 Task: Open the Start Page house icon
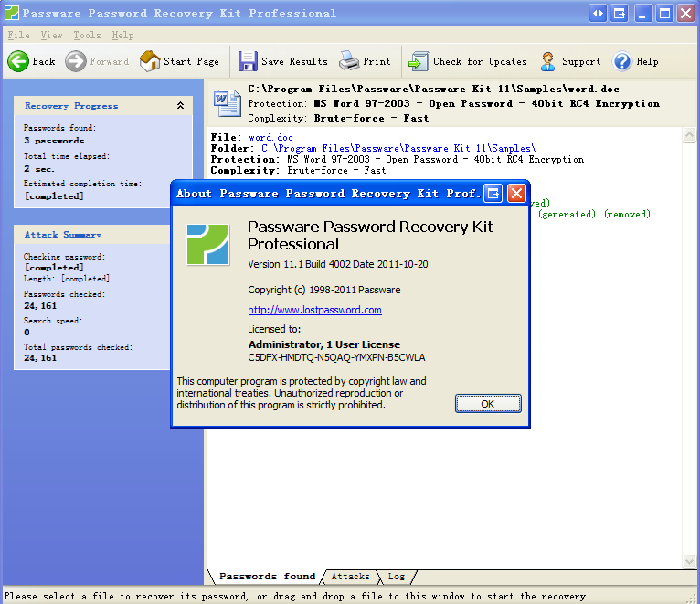point(150,60)
